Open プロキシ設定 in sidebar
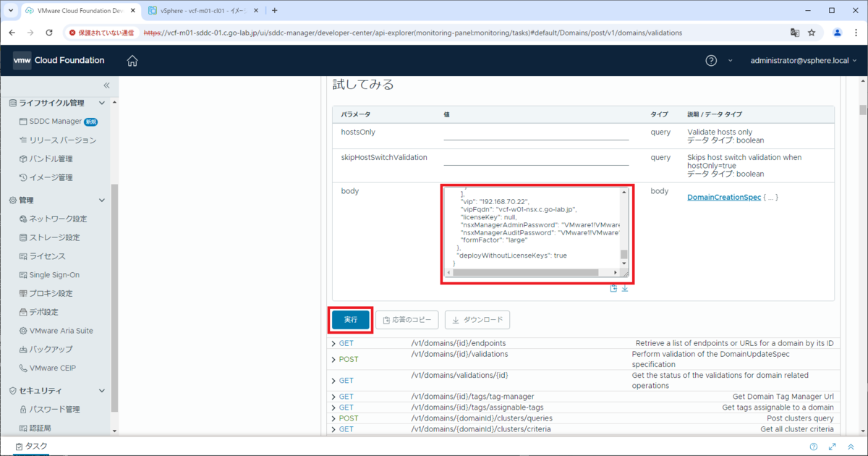The height and width of the screenshot is (456, 868). pos(46,294)
